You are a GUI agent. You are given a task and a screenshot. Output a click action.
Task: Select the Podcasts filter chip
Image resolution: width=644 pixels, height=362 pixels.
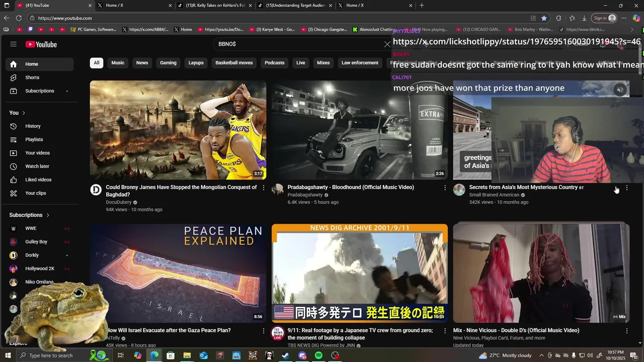(x=274, y=63)
